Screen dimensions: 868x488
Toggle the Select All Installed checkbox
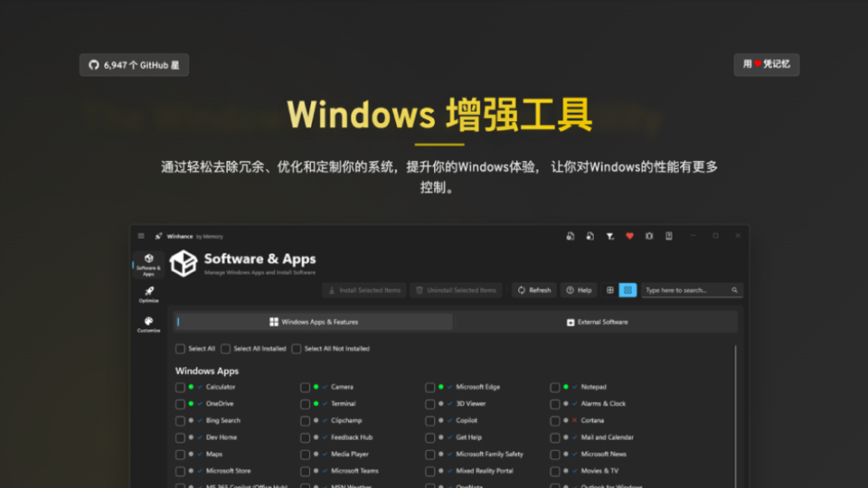coord(225,349)
